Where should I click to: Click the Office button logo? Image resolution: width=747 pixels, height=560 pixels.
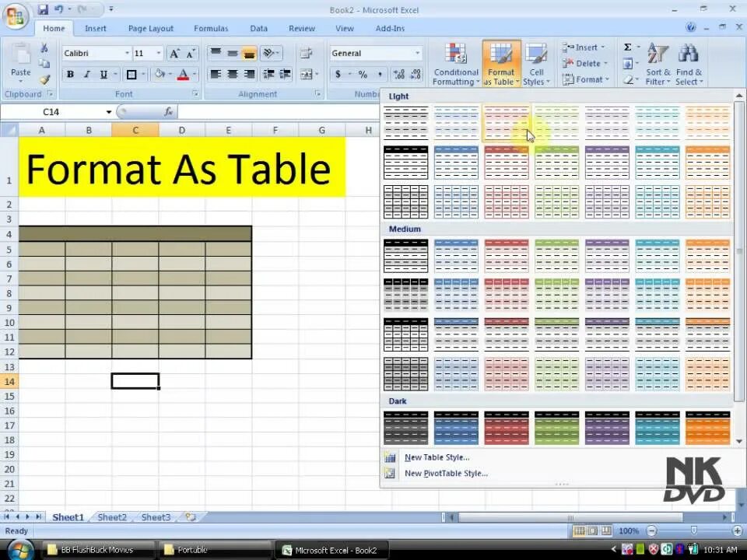coord(16,16)
